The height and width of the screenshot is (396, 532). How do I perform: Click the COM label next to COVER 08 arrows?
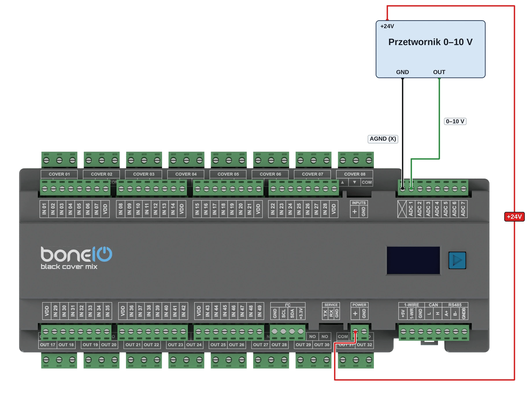[x=367, y=182]
